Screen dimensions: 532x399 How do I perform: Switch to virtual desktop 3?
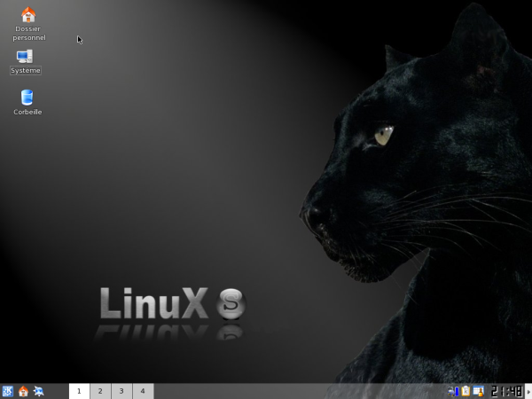tap(121, 391)
